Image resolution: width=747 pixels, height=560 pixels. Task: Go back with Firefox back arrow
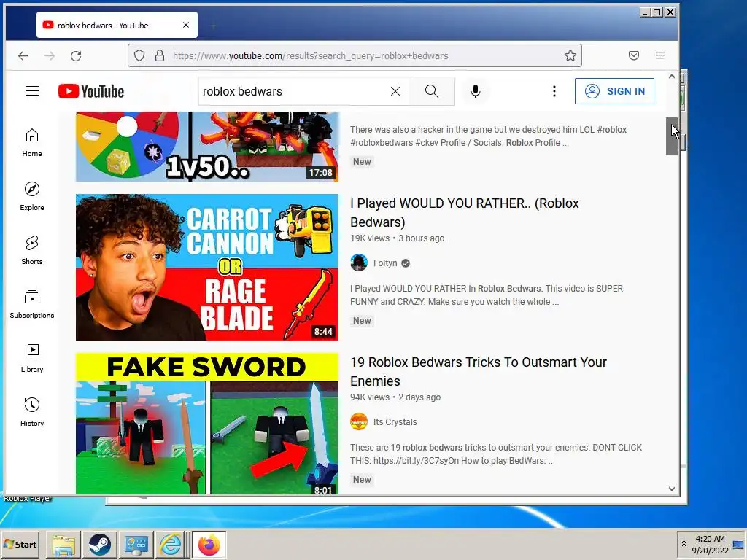point(23,55)
